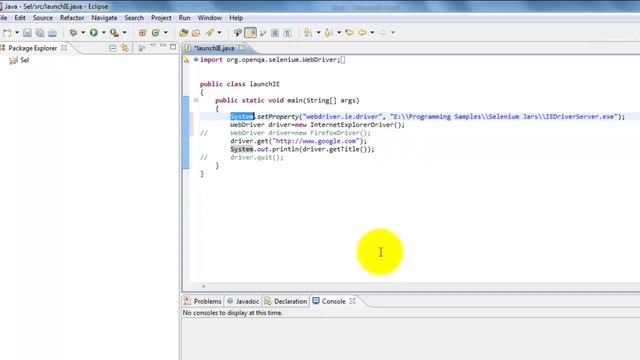Screen dimensions: 640x360
Task: Click the Last Edit Location icon
Action: 349,33
